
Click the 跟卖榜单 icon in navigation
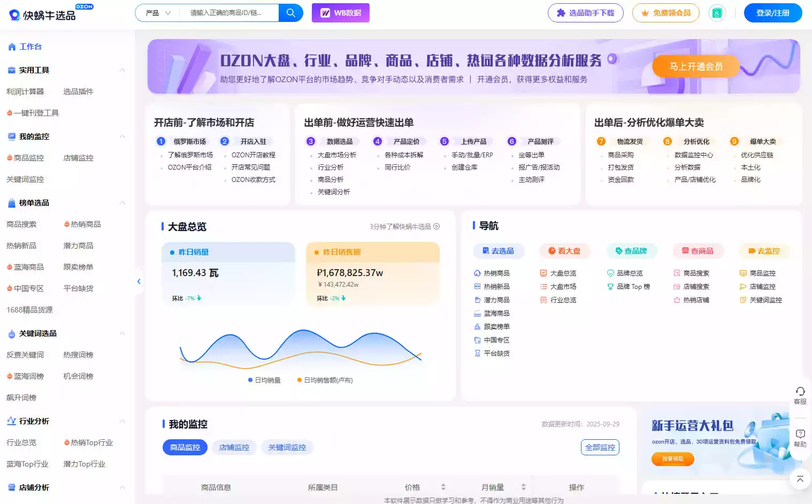coord(477,326)
